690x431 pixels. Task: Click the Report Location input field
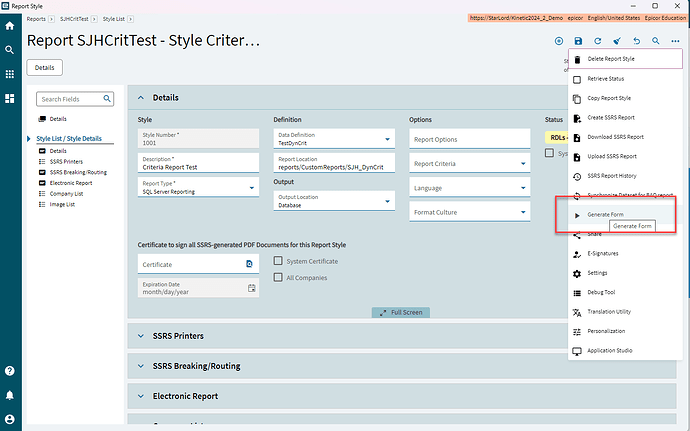[334, 163]
